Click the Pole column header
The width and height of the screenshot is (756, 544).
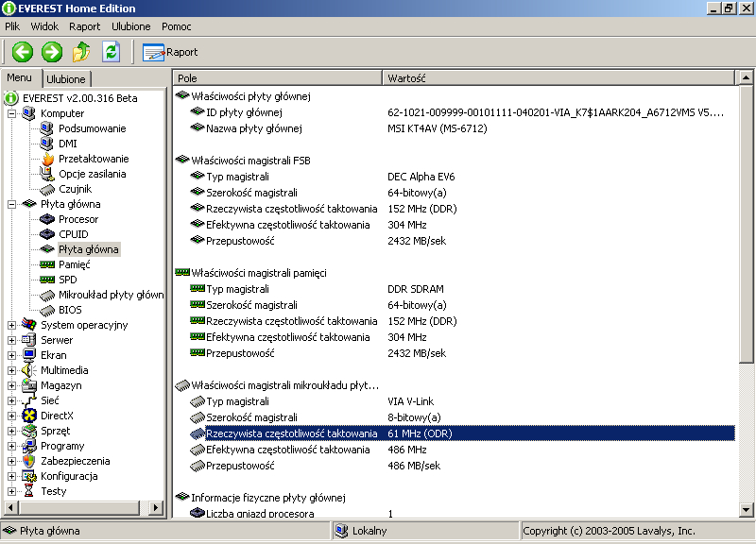pos(277,78)
